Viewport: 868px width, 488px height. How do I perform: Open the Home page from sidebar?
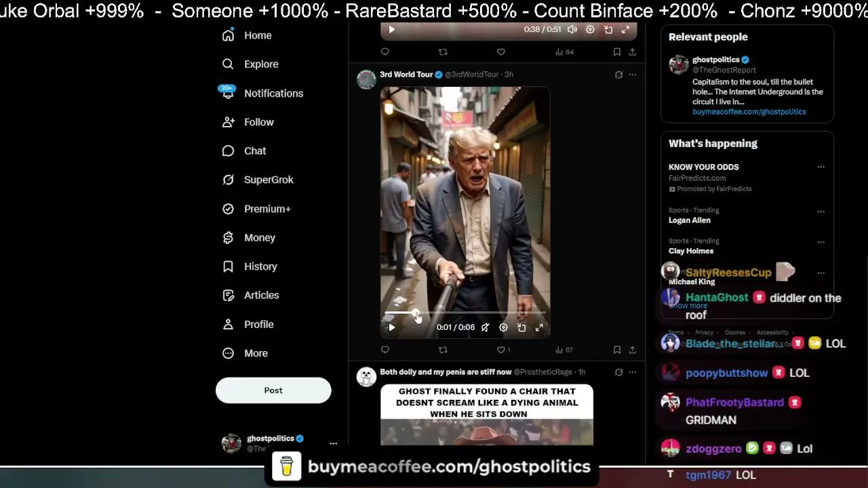click(248, 35)
